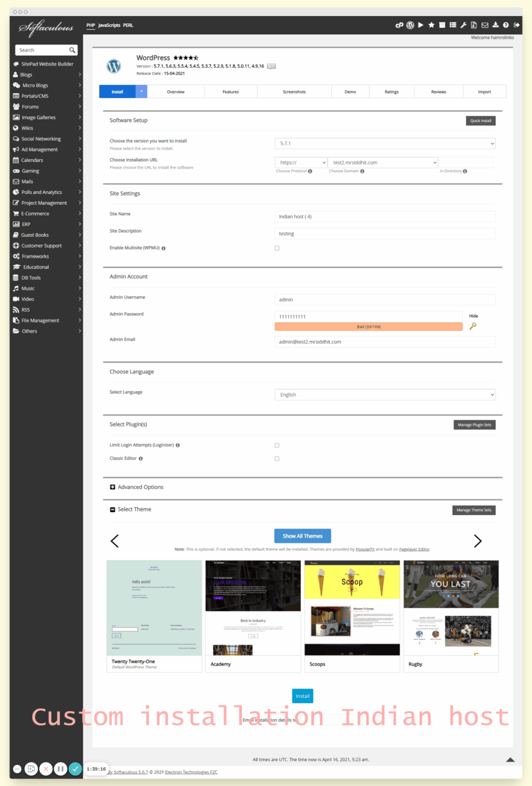The image size is (532, 786).
Task: Switch to the Demo tab
Action: click(350, 91)
